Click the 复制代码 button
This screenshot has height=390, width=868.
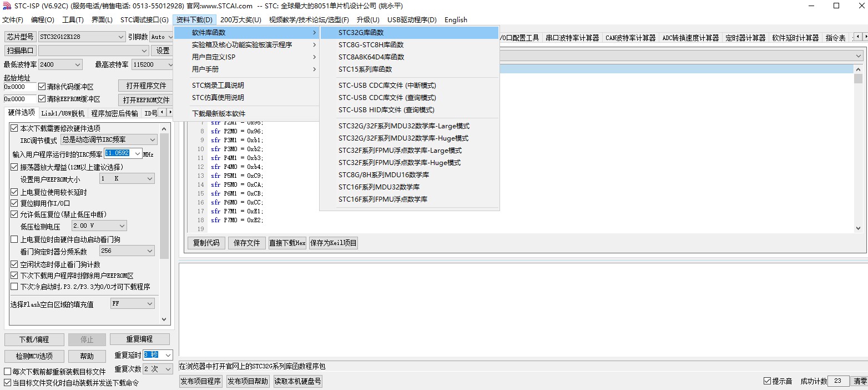(x=206, y=243)
